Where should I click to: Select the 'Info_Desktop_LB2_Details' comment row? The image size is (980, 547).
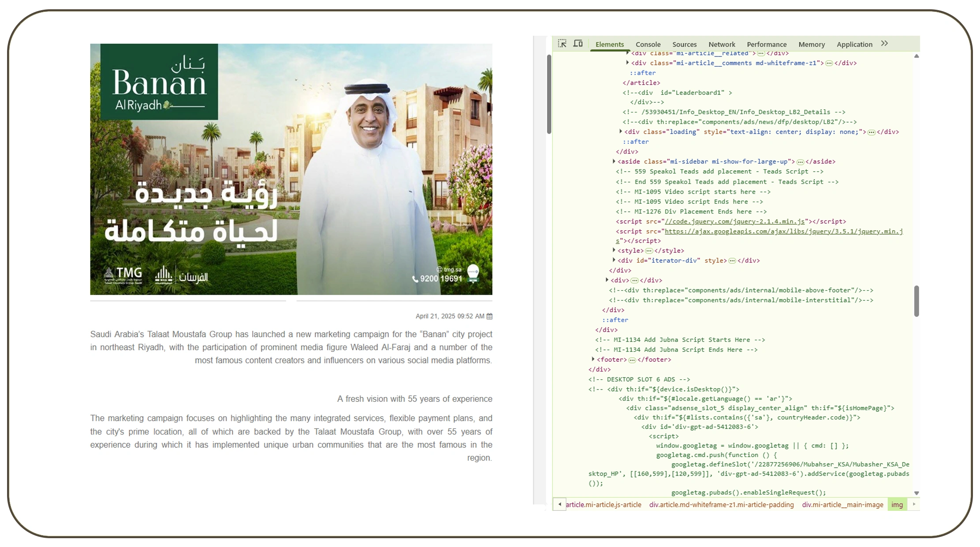tap(734, 112)
